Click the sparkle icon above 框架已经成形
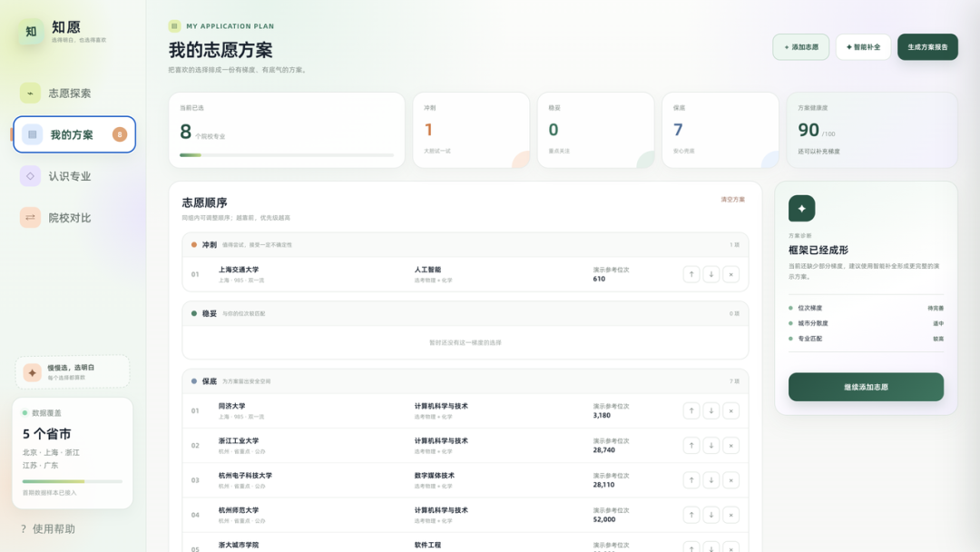Image resolution: width=980 pixels, height=552 pixels. click(x=802, y=208)
